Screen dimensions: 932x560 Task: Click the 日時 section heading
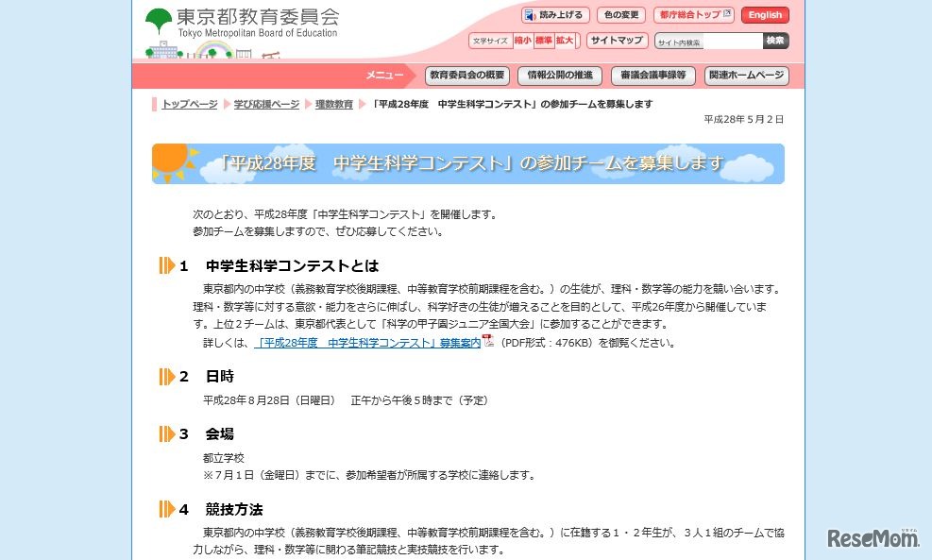point(220,376)
